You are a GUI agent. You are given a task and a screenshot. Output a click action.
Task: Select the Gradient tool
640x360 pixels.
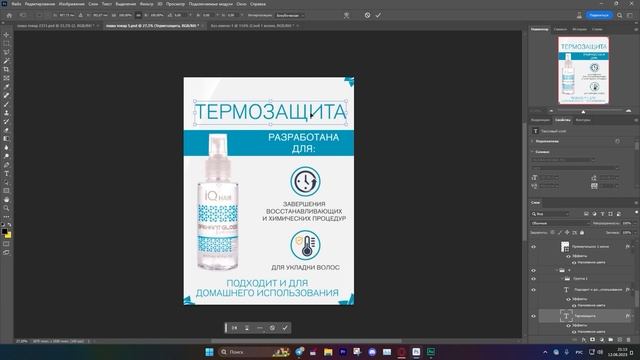(x=6, y=139)
